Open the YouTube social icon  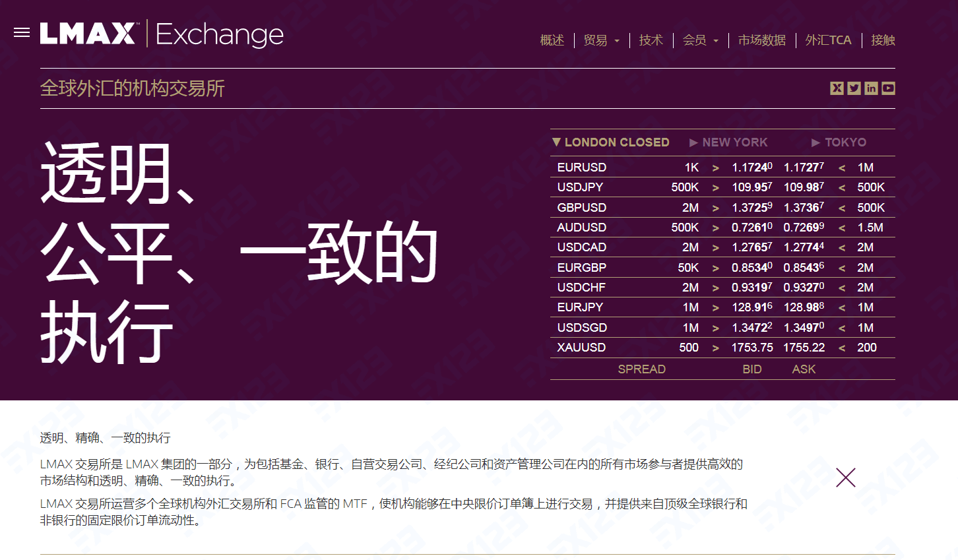coord(888,88)
